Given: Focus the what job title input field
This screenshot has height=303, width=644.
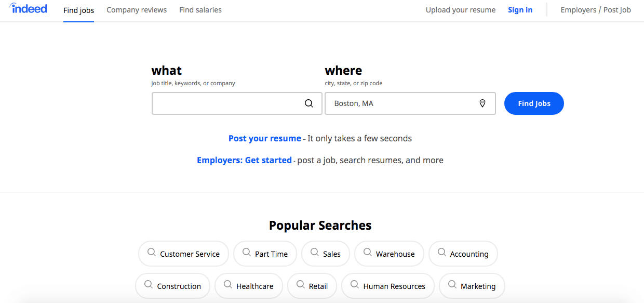Looking at the screenshot, I should tap(237, 103).
